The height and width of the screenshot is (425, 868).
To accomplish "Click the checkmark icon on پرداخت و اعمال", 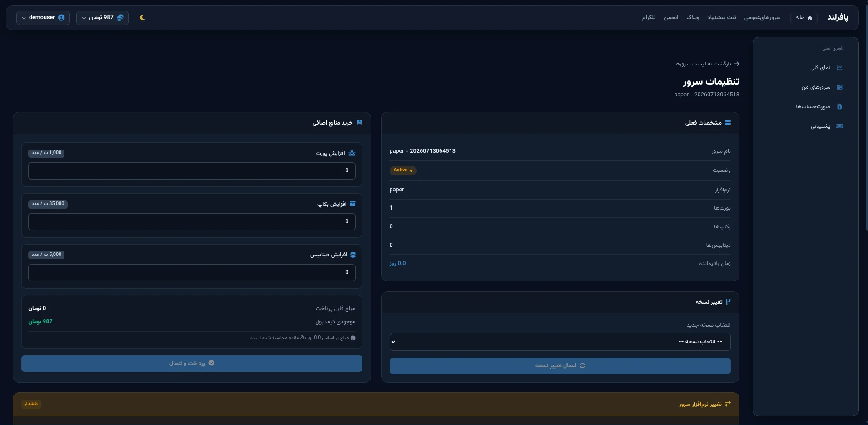I will (212, 363).
